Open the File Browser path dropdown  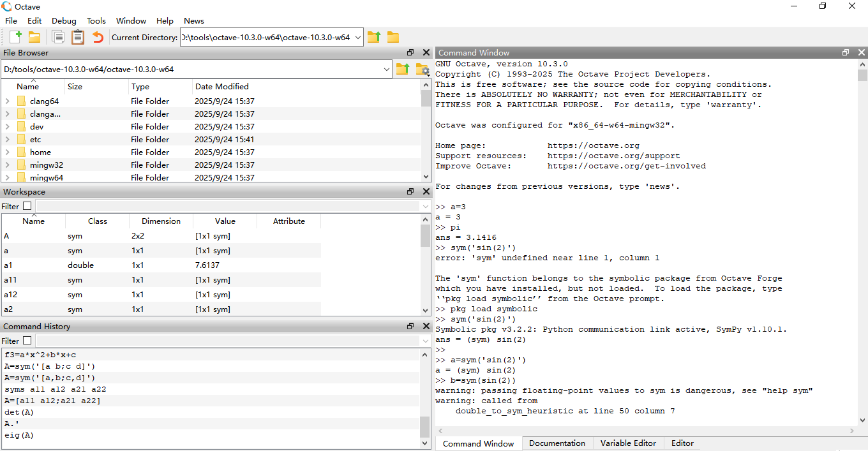[386, 69]
